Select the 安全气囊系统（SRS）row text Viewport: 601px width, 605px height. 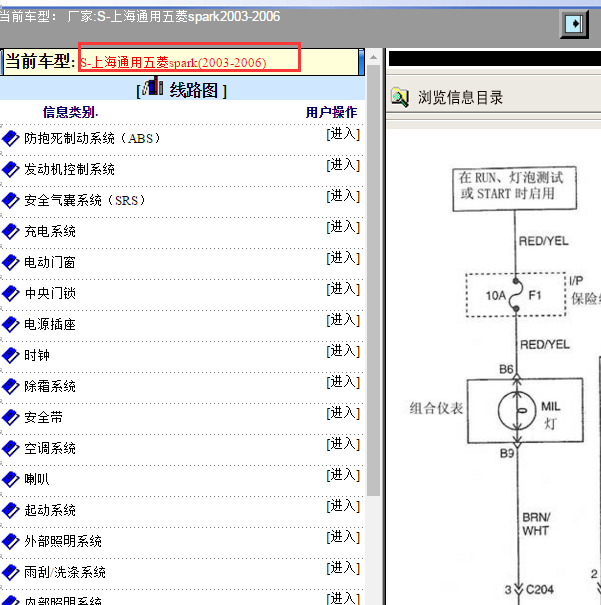point(85,200)
